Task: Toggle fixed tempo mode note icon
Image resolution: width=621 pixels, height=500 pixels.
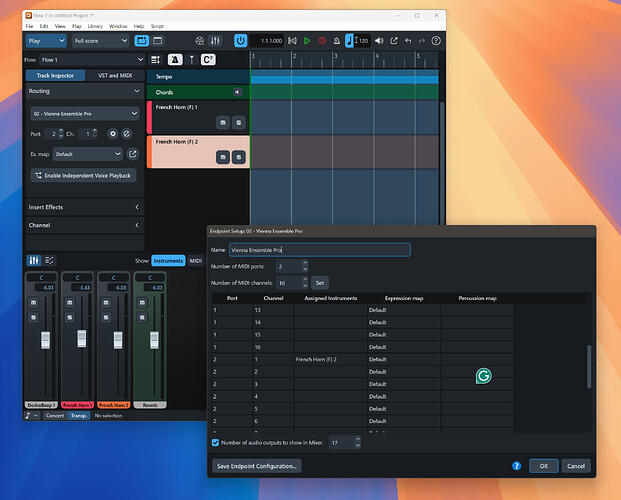Action: (x=349, y=41)
